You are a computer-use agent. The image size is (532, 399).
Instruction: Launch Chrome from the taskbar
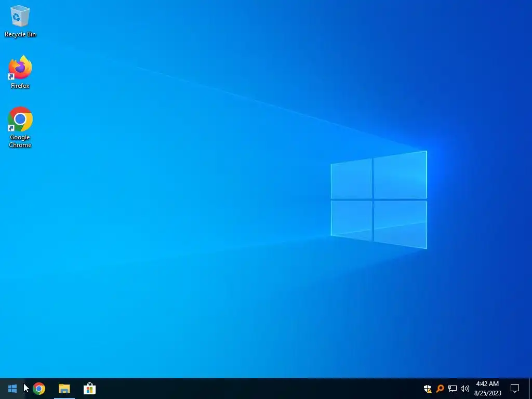click(x=39, y=389)
